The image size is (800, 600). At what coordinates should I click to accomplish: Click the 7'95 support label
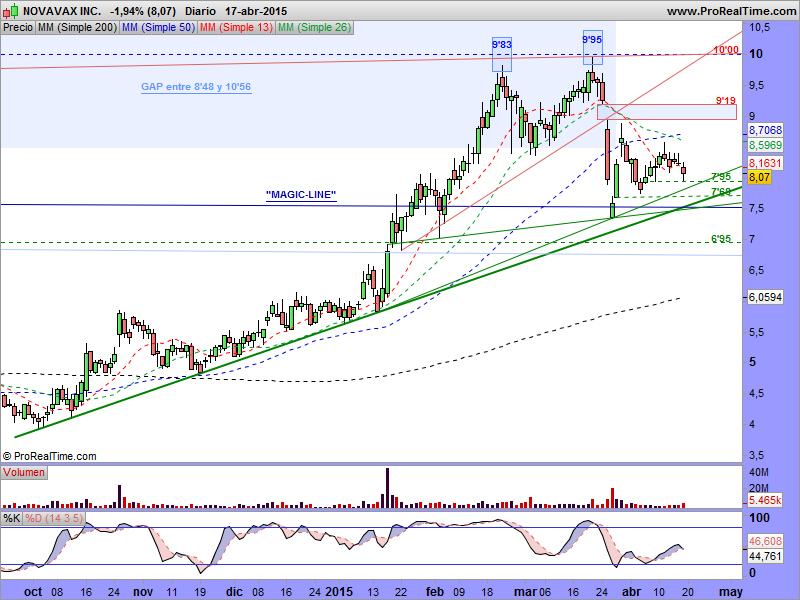(721, 177)
